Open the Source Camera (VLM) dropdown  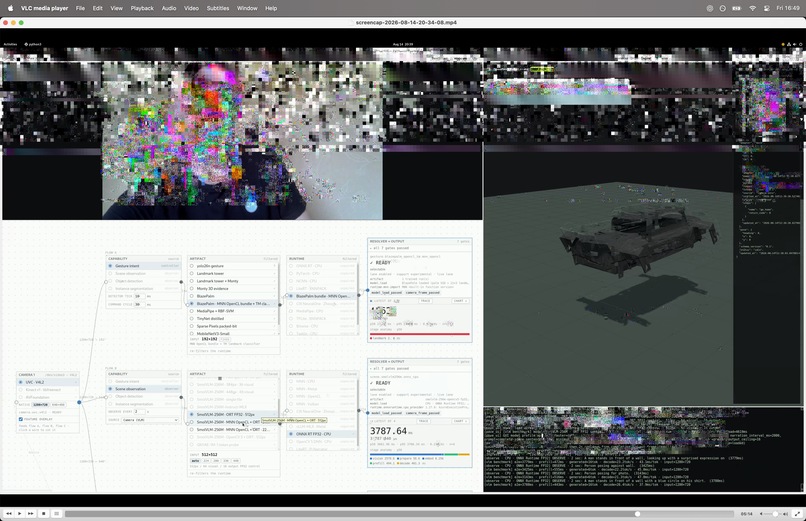[150, 420]
